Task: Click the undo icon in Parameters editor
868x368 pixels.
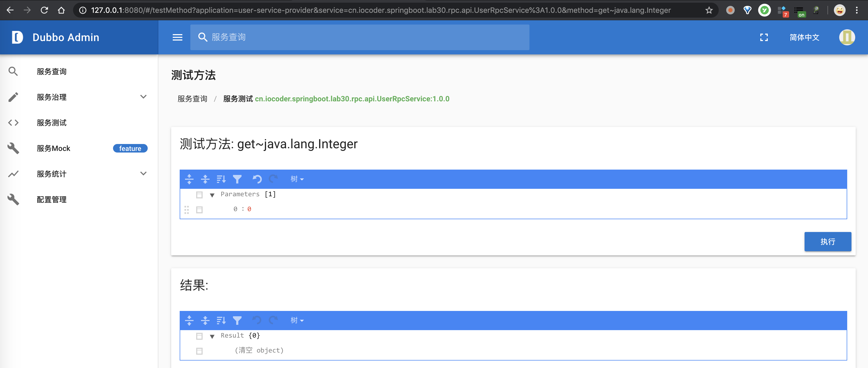Action: click(257, 179)
